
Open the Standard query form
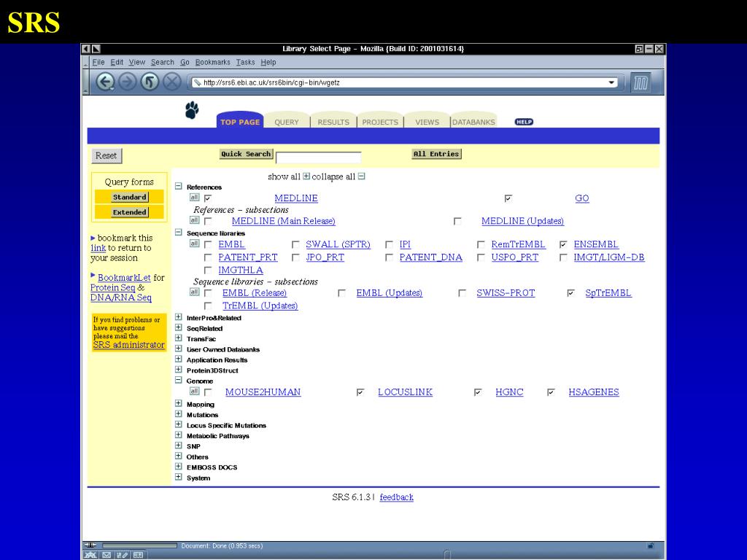130,197
